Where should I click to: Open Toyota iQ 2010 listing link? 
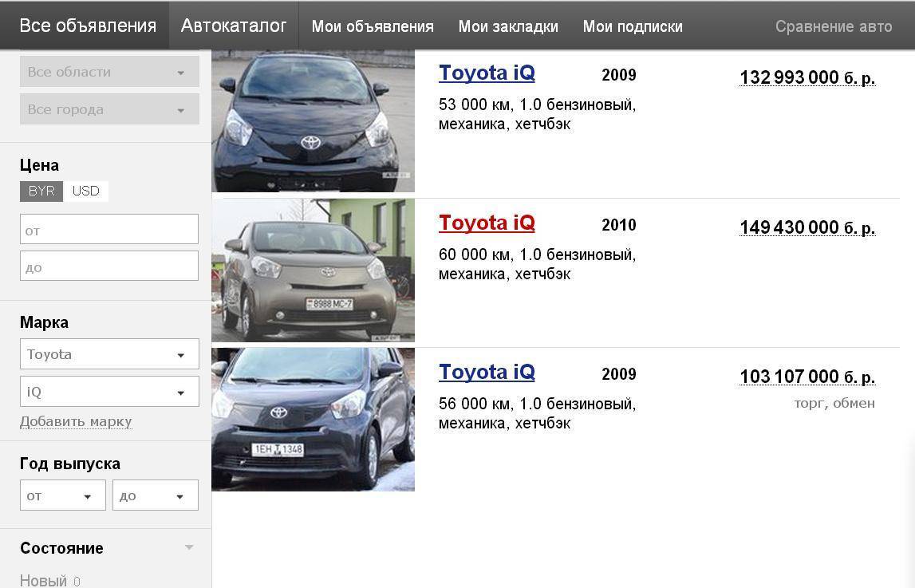point(487,223)
